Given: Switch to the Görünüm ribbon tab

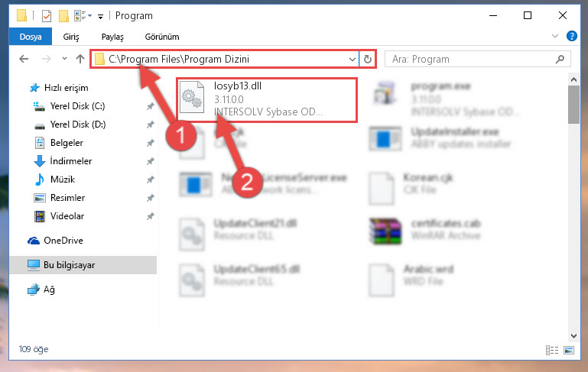Looking at the screenshot, I should coord(162,37).
